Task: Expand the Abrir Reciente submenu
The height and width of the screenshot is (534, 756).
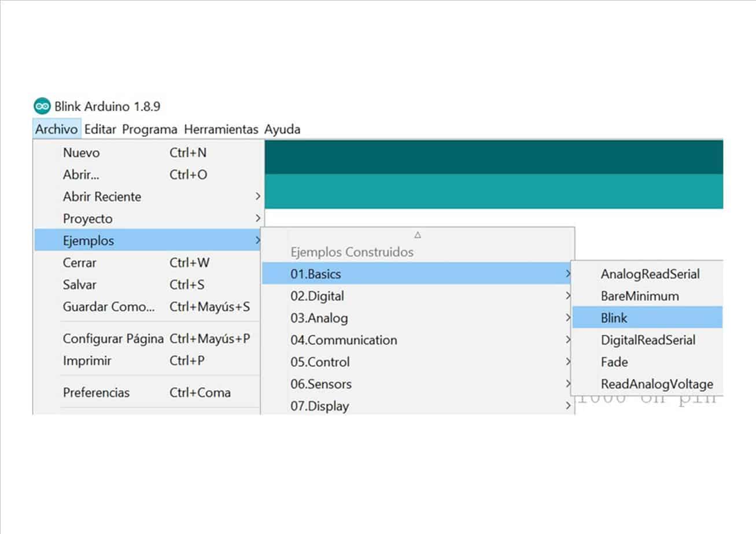Action: (102, 197)
